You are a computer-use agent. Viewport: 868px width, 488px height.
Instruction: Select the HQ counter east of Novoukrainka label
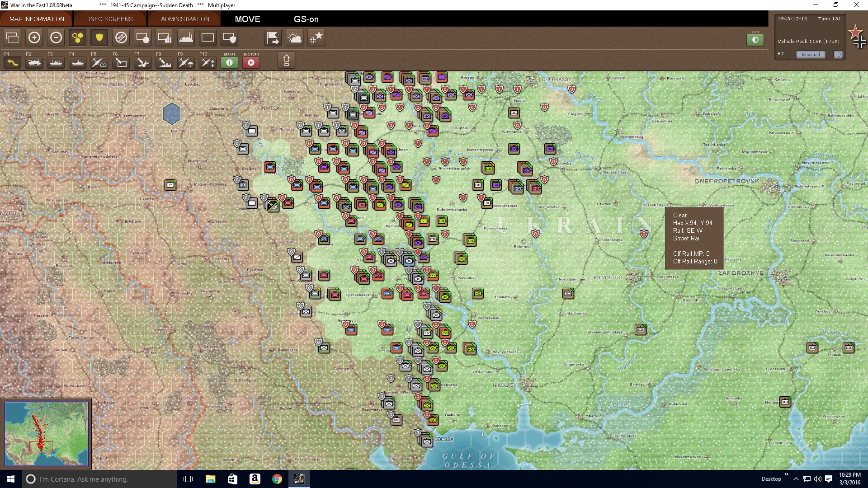coord(486,203)
